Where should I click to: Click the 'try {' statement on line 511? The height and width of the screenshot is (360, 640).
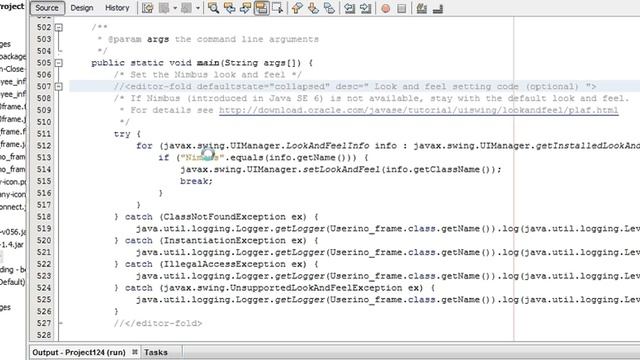pyautogui.click(x=127, y=134)
